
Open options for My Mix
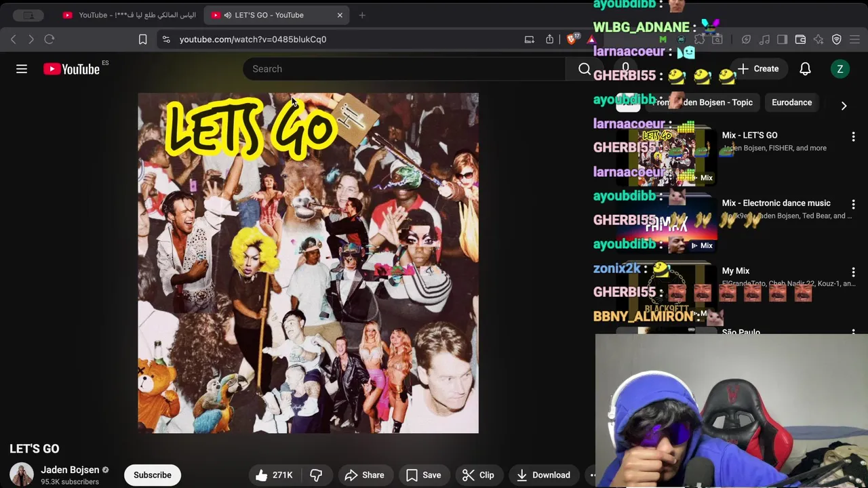click(x=853, y=272)
